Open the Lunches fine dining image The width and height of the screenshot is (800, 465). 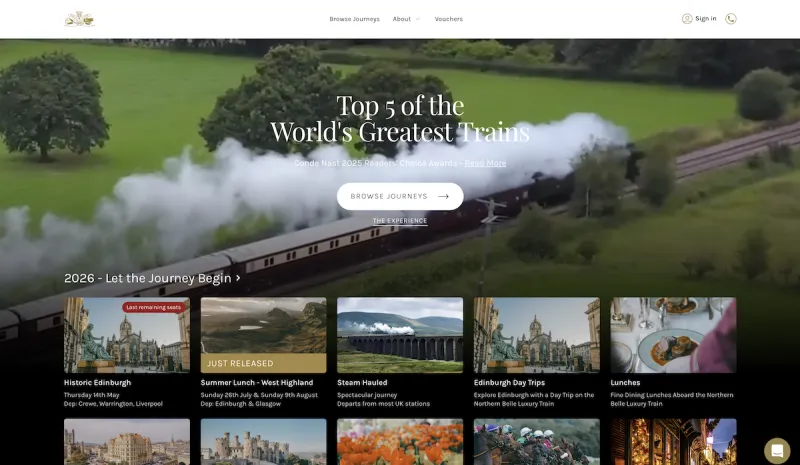point(673,335)
